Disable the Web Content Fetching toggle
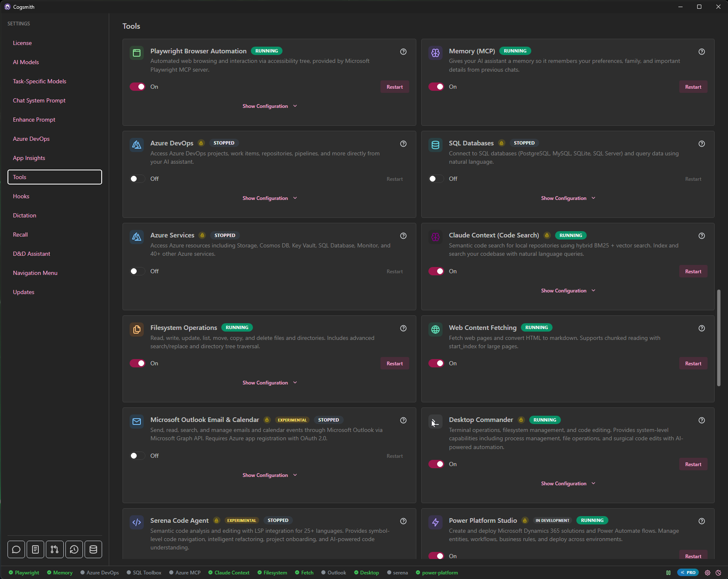This screenshot has height=579, width=728. (x=436, y=363)
